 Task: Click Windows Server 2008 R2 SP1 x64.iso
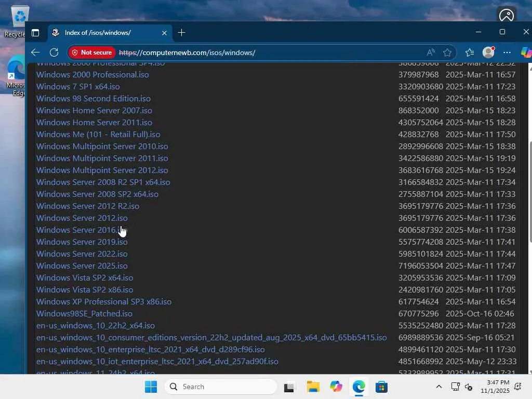pyautogui.click(x=103, y=182)
